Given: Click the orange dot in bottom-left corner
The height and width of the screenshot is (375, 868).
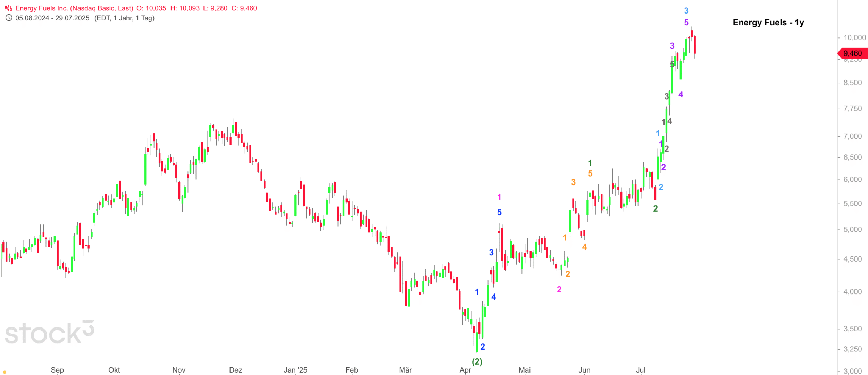Looking at the screenshot, I should tap(5, 372).
